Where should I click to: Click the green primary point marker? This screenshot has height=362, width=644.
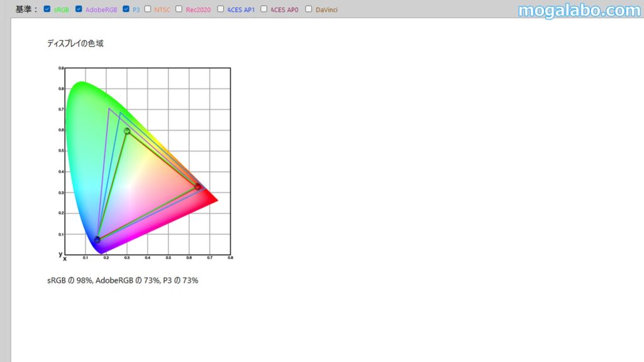[127, 131]
